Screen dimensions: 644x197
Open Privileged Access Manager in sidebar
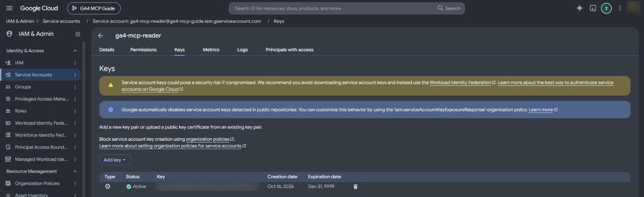pos(41,99)
